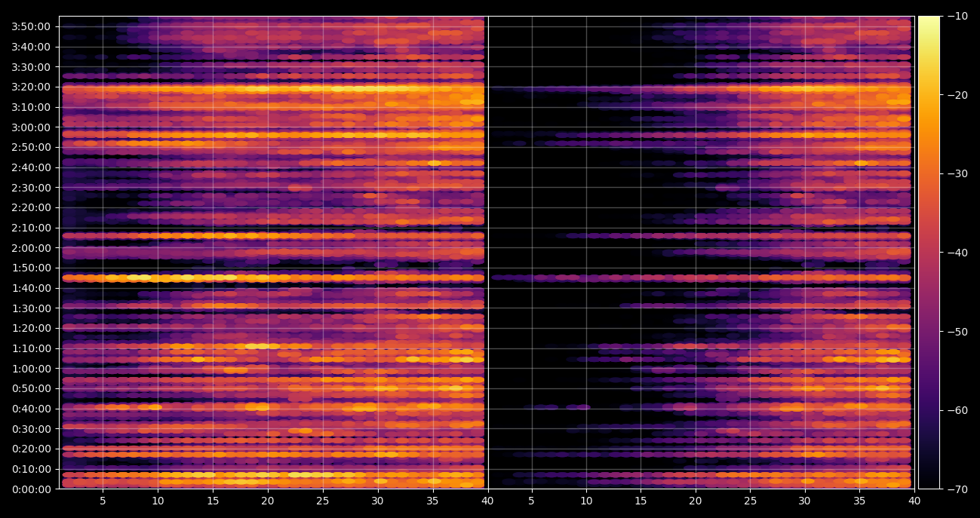The height and width of the screenshot is (518, 980).
Task: Select the 2:00:00 time label
Action: 32,247
